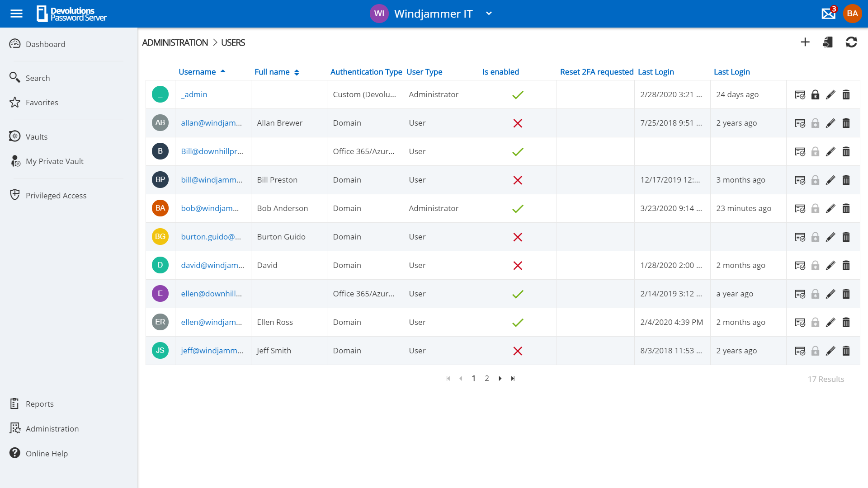Viewport: 868px width, 488px height.
Task: Open the mail notifications icon
Action: click(x=829, y=13)
